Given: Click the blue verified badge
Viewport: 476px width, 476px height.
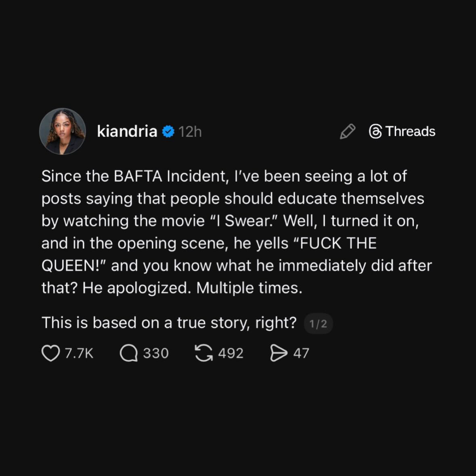Looking at the screenshot, I should pyautogui.click(x=168, y=132).
